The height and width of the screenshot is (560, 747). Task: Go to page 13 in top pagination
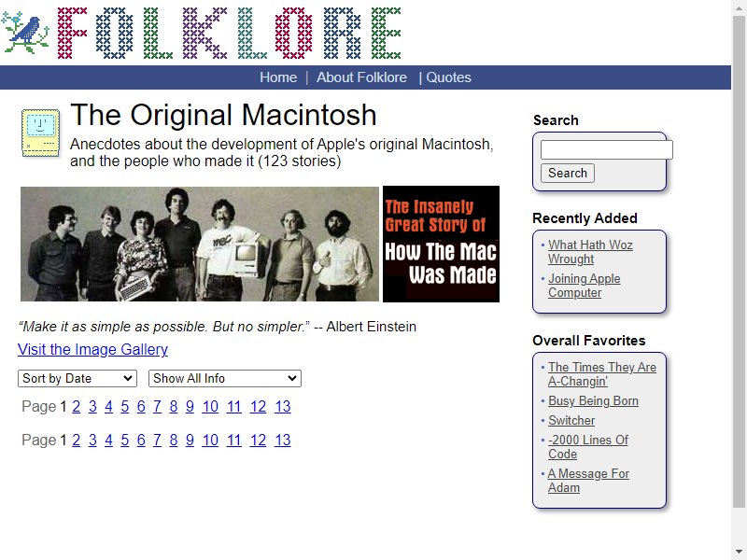[x=283, y=407]
